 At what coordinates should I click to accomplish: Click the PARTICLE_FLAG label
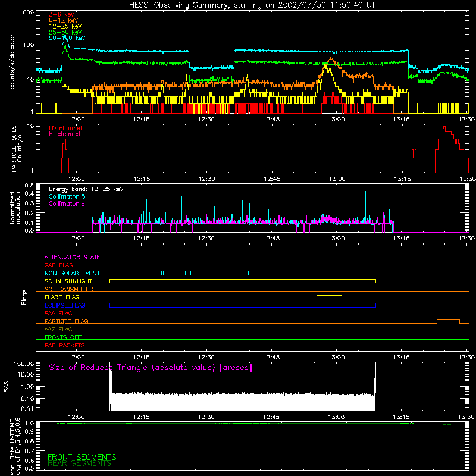tap(67, 321)
